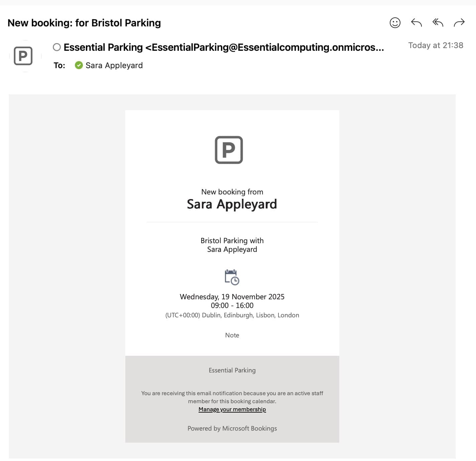Click the Wednesday, 19 November 2025 date
The height and width of the screenshot is (461, 476).
click(232, 297)
